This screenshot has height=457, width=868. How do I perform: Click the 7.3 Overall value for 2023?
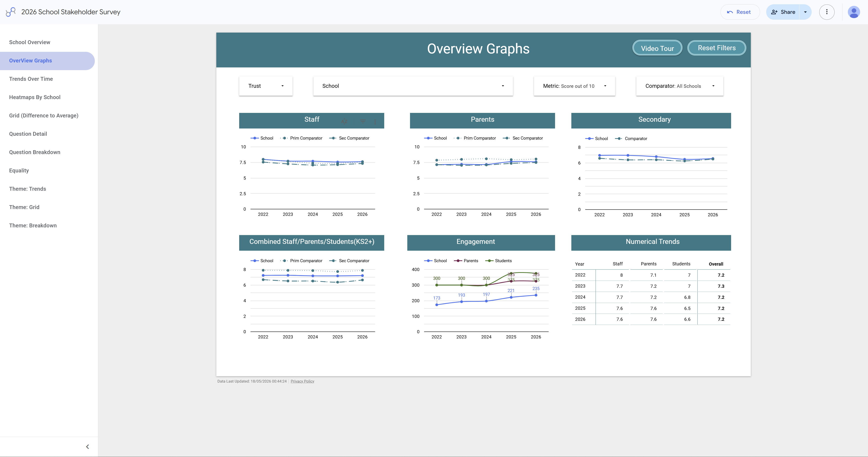pyautogui.click(x=721, y=286)
